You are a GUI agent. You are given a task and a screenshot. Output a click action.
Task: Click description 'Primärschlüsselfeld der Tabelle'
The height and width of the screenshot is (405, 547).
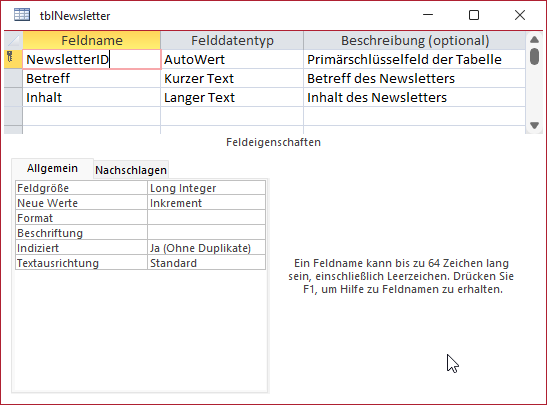click(x=414, y=59)
